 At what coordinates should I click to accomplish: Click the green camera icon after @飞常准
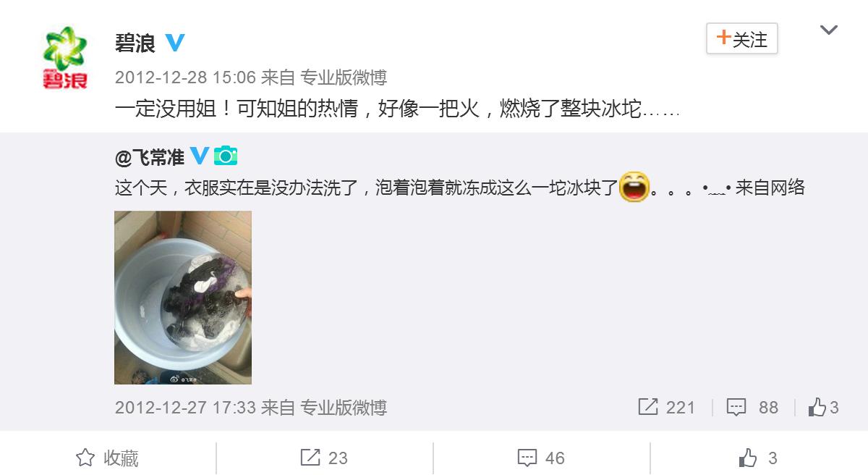[x=226, y=156]
